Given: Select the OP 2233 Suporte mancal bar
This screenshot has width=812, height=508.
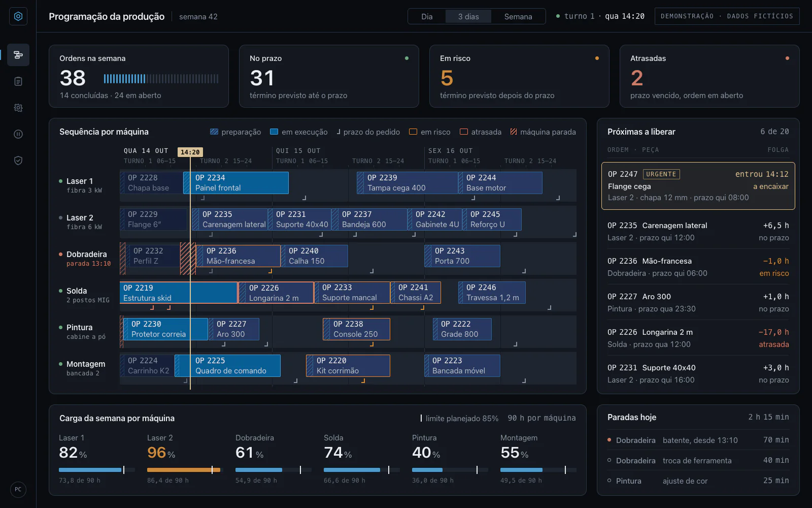Looking at the screenshot, I should pos(352,293).
